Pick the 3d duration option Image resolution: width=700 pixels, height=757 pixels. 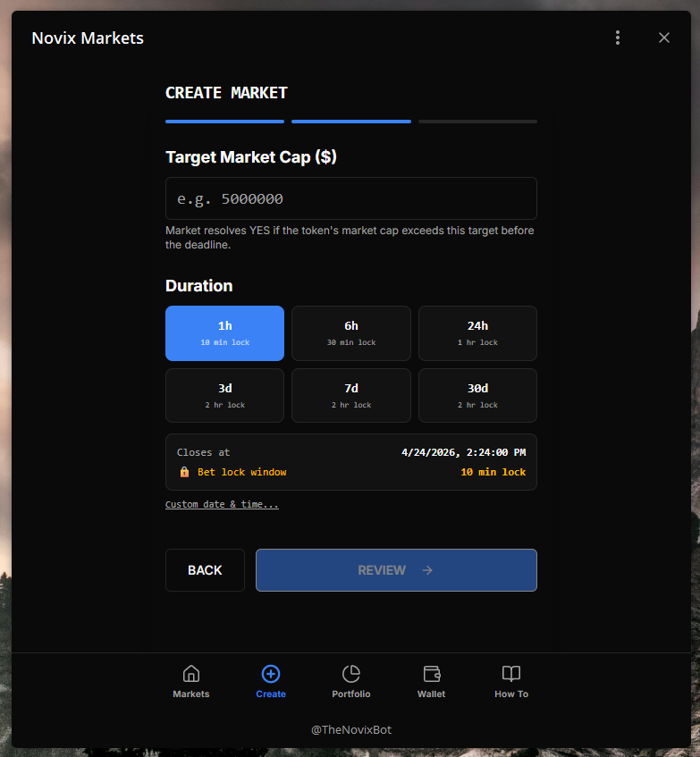pyautogui.click(x=224, y=395)
